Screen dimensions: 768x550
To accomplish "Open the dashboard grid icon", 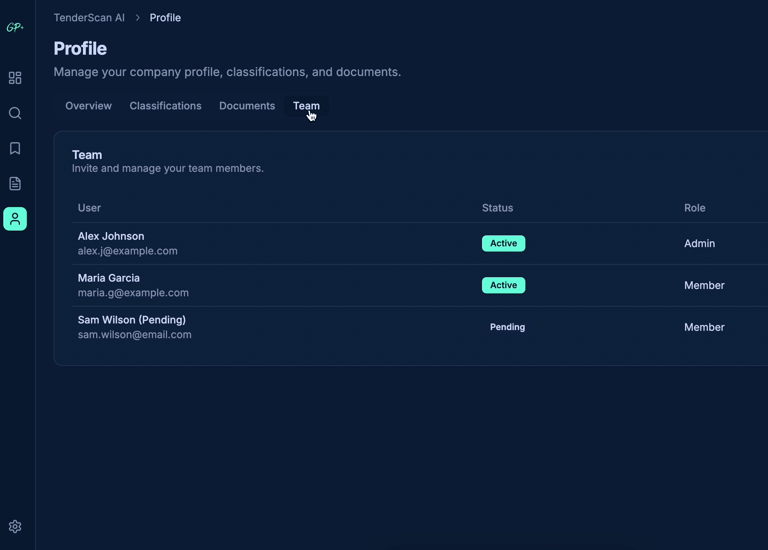I will [x=15, y=78].
